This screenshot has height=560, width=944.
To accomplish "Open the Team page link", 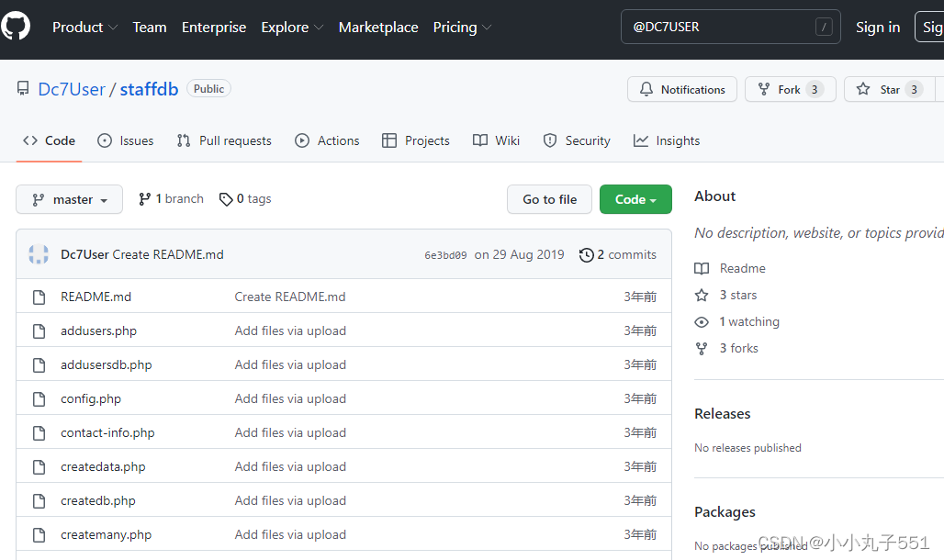I will [150, 28].
